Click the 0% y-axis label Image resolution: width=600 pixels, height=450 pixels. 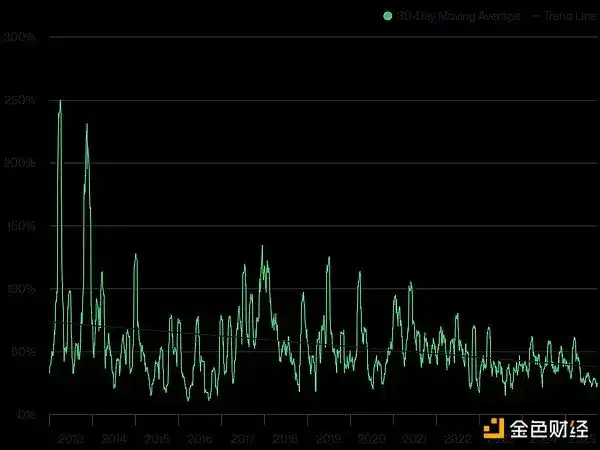[25, 414]
